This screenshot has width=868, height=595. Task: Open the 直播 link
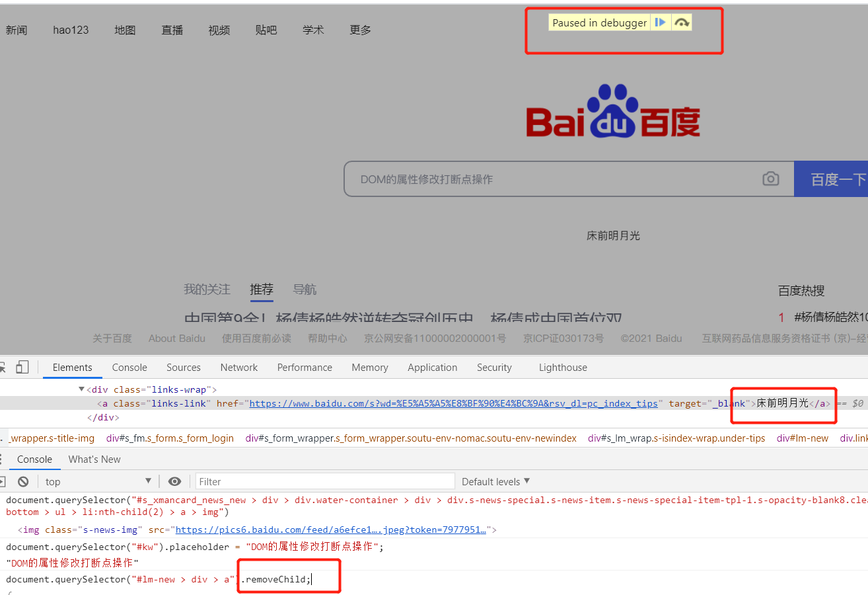tap(172, 30)
